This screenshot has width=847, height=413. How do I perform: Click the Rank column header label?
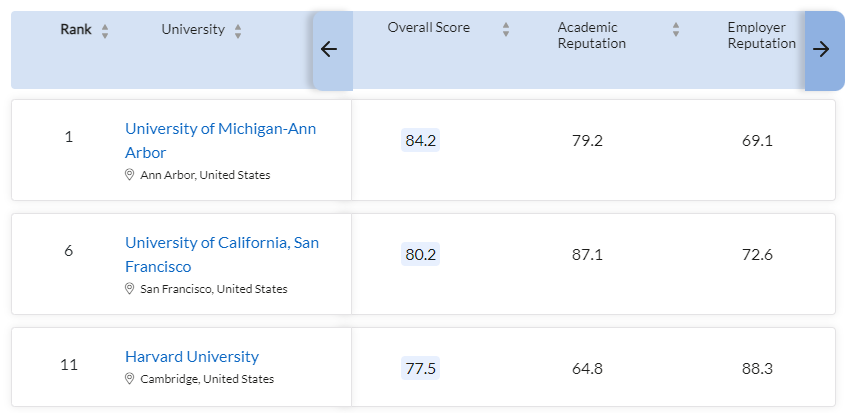coord(76,29)
